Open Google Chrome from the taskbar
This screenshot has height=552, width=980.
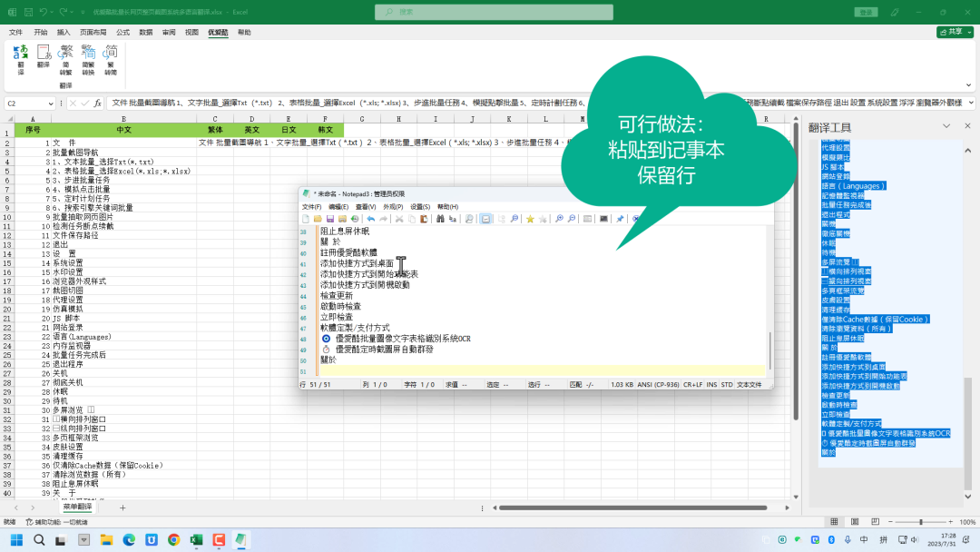tap(173, 539)
